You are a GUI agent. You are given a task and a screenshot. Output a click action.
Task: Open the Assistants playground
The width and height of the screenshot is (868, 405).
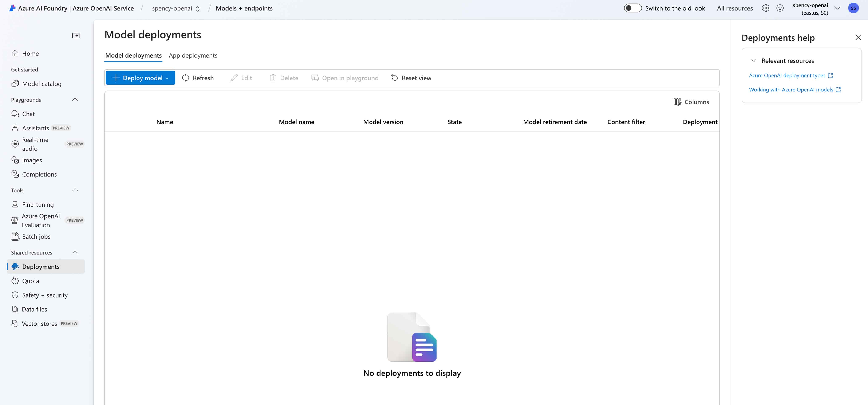coord(35,128)
